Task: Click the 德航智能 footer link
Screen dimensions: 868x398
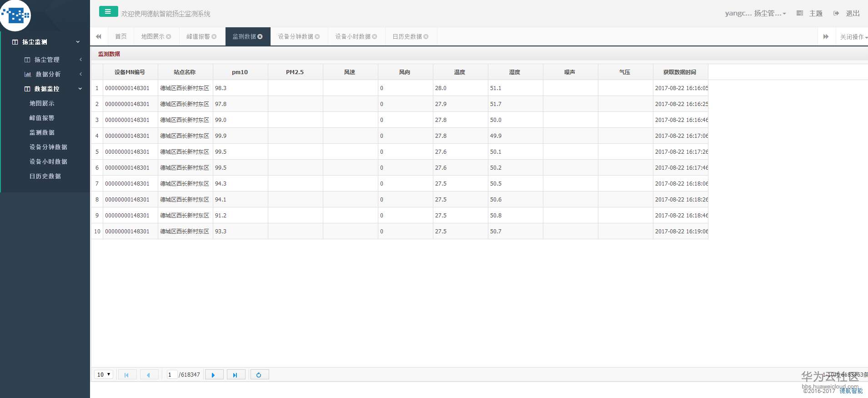Action: pos(851,391)
